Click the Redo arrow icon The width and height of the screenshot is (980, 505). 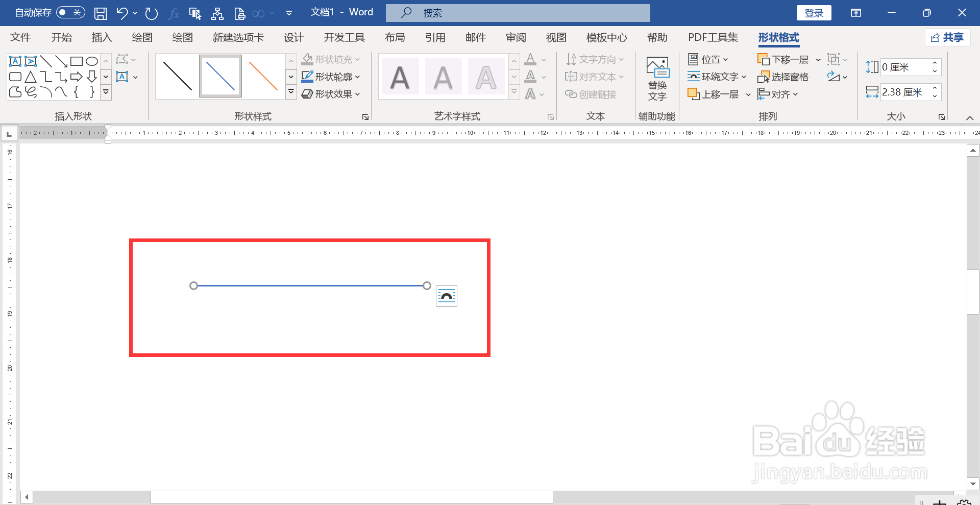[151, 13]
